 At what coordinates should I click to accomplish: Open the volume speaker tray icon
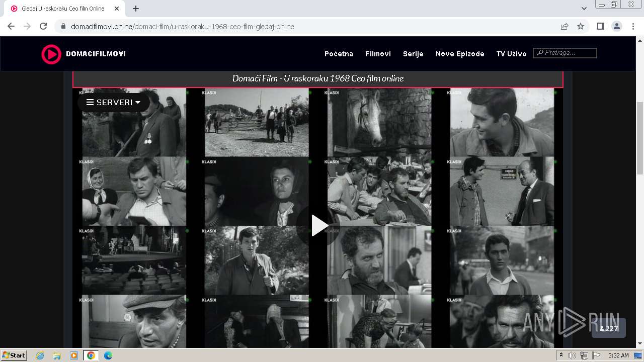click(x=572, y=355)
